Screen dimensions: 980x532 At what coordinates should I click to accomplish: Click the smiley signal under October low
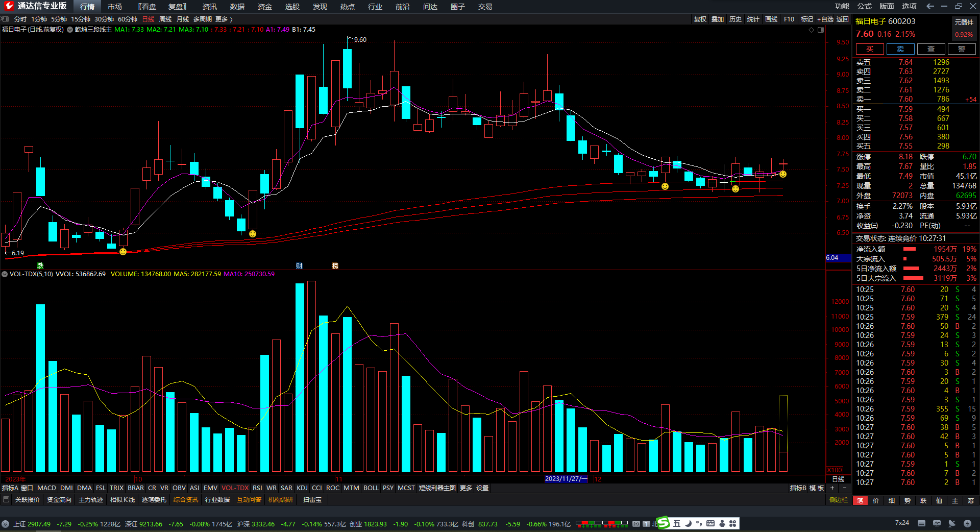253,234
